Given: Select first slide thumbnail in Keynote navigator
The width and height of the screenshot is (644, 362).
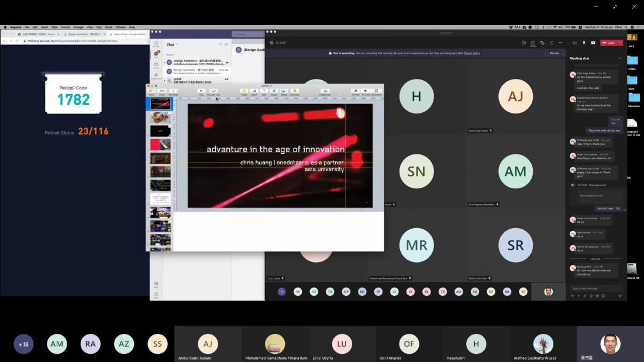Looking at the screenshot, I should pyautogui.click(x=160, y=104).
